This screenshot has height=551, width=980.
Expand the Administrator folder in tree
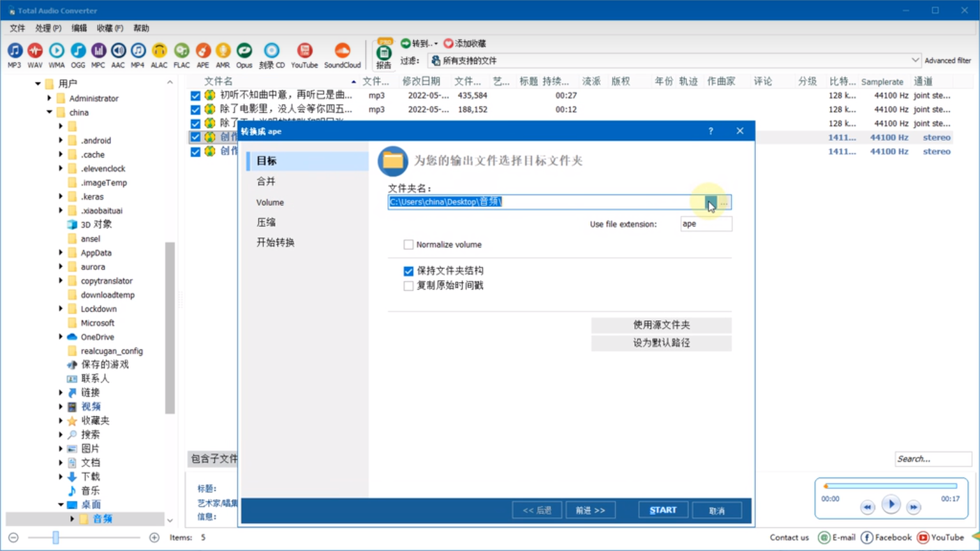coord(50,98)
